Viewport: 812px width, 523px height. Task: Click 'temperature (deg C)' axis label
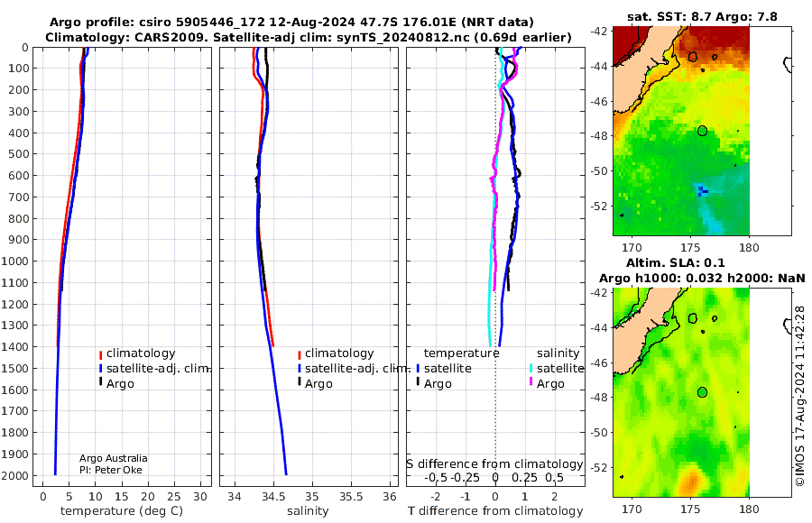122,511
